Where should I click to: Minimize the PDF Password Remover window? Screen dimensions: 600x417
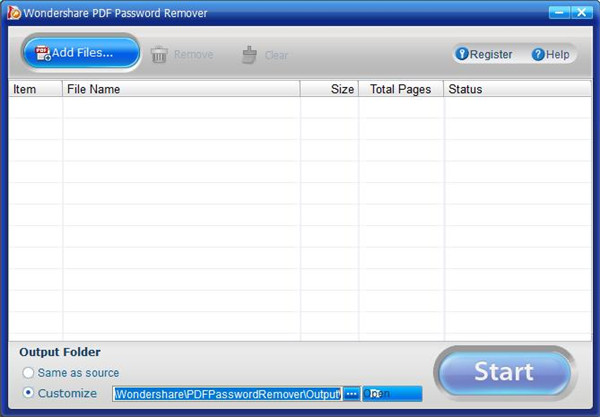coord(559,12)
